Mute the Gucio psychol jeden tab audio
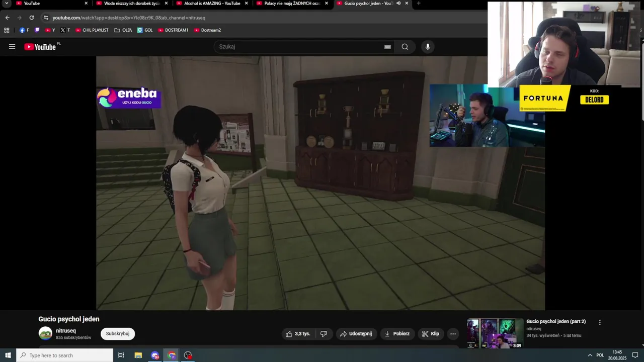This screenshot has height=362, width=644. click(398, 3)
